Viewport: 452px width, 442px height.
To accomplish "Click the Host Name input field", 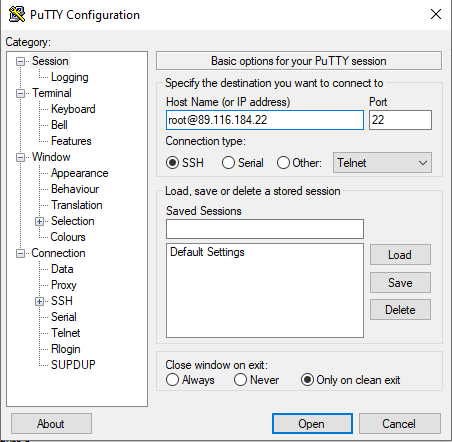I will pyautogui.click(x=265, y=120).
